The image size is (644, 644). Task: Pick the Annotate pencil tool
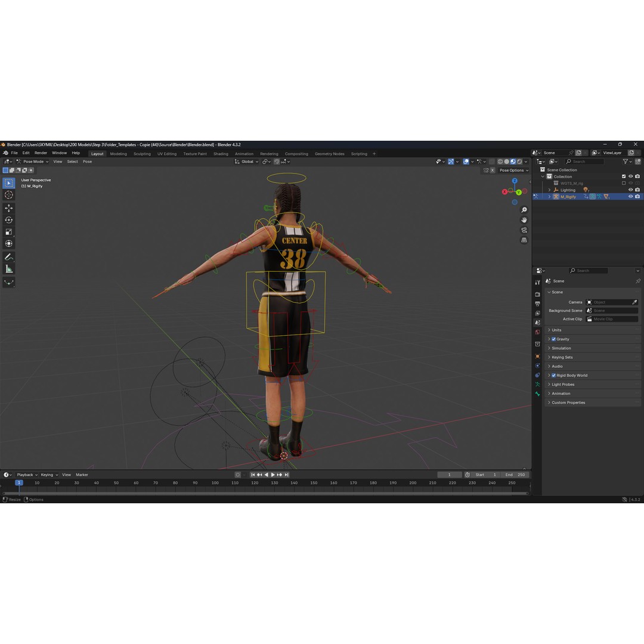coord(8,257)
